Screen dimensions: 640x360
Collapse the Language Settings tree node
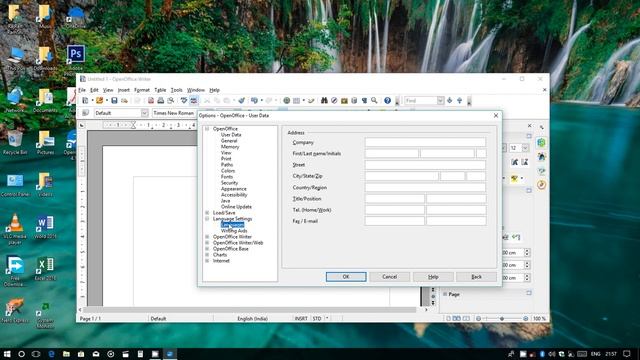point(207,219)
